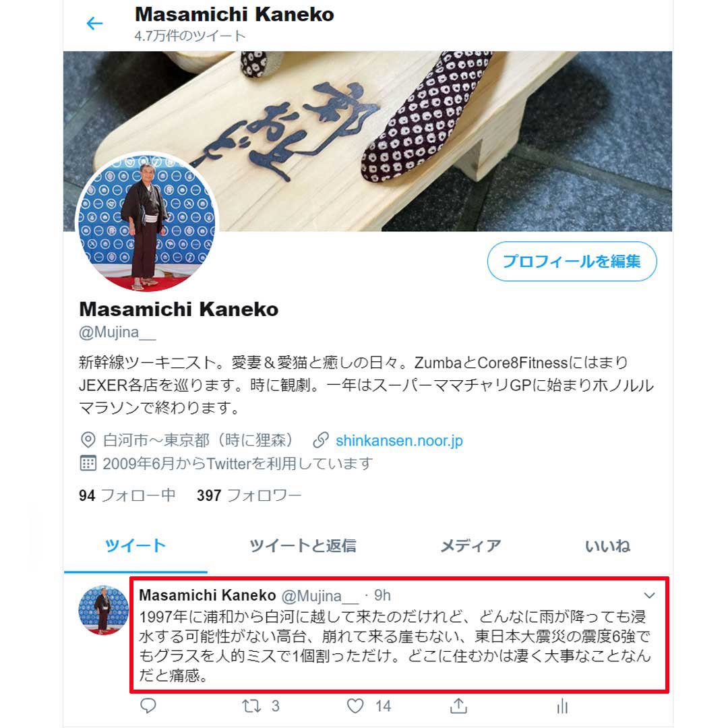The height and width of the screenshot is (728, 728).
Task: Open the メディア tab
Action: pyautogui.click(x=471, y=545)
